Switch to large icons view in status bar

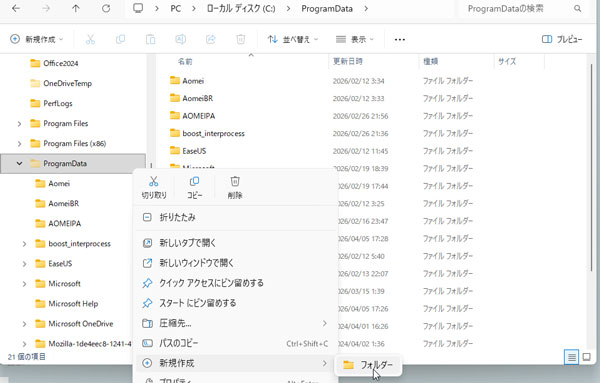586,357
